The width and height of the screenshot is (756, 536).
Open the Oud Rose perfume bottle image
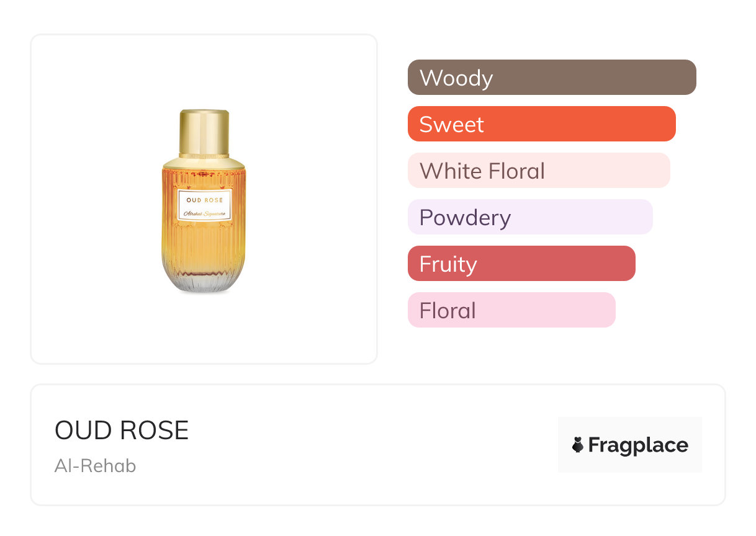(204, 202)
